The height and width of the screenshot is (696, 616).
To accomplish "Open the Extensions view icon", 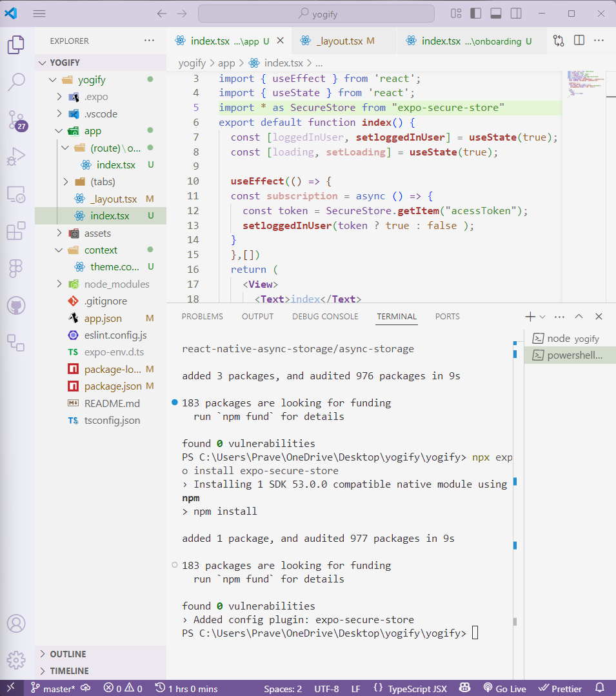I will tap(16, 231).
